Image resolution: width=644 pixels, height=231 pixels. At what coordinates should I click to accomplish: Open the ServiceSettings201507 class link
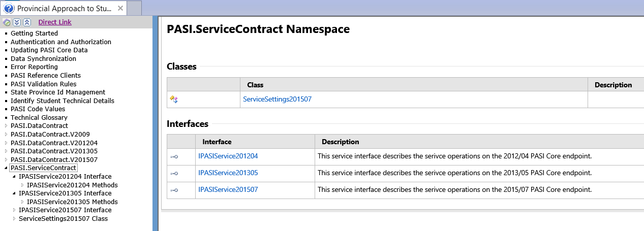pyautogui.click(x=277, y=100)
